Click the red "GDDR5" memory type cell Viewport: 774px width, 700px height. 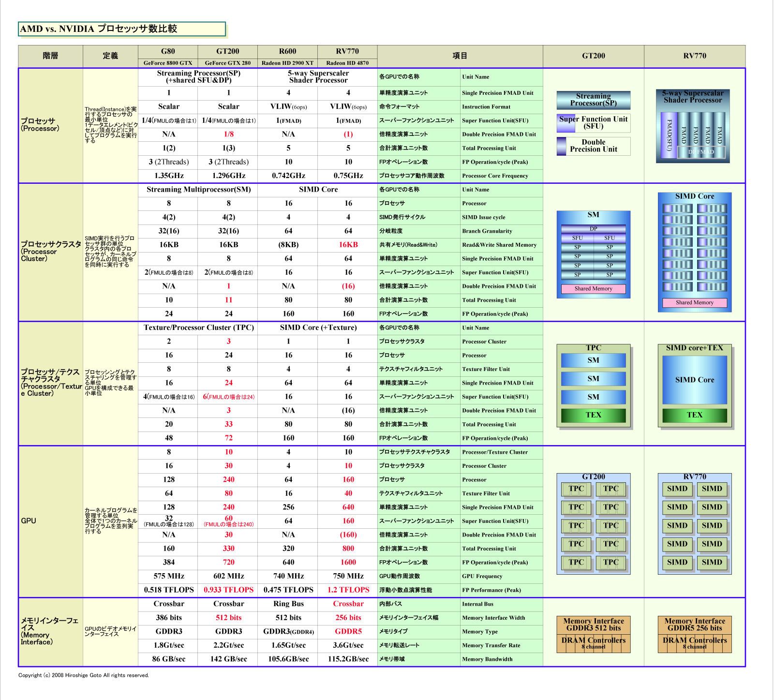pyautogui.click(x=348, y=631)
